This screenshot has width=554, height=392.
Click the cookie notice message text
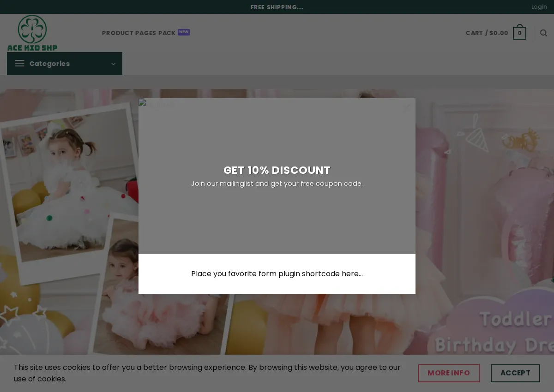[x=207, y=373]
